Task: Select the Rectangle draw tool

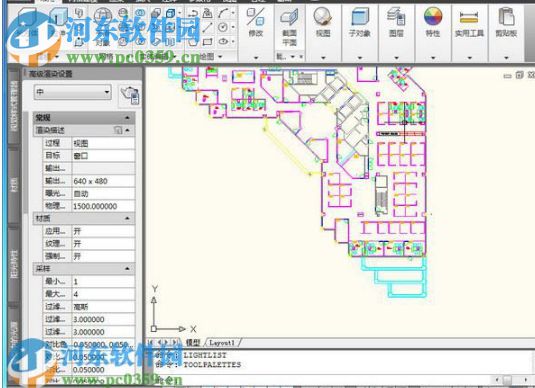Action: [x=207, y=42]
